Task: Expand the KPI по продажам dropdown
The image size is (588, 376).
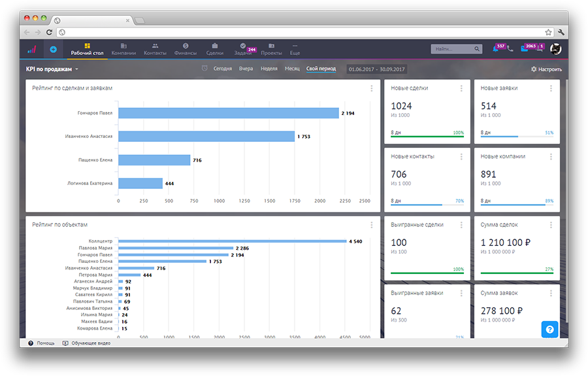Action: point(52,69)
